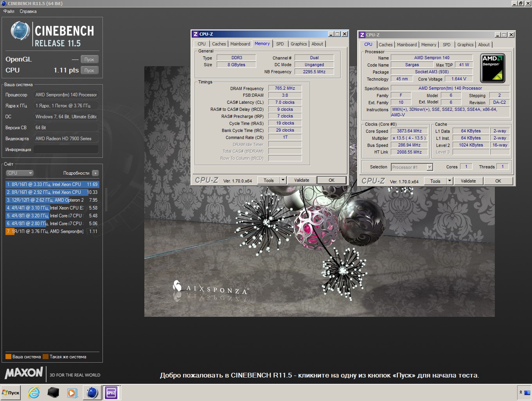The height and width of the screenshot is (401, 532).
Task: Open the Graphics tab in the CPU window
Action: (465, 45)
